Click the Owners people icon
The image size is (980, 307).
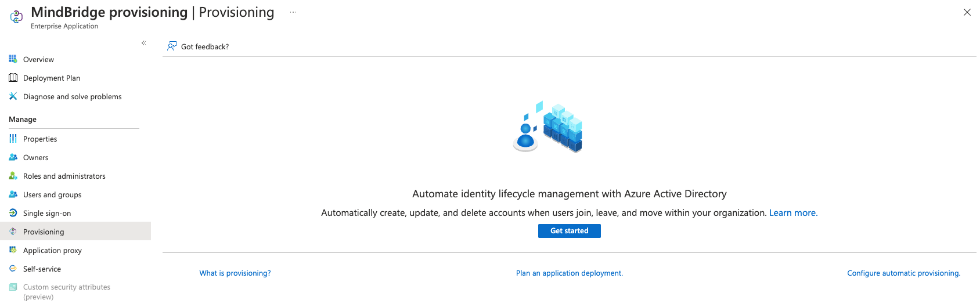tap(13, 157)
